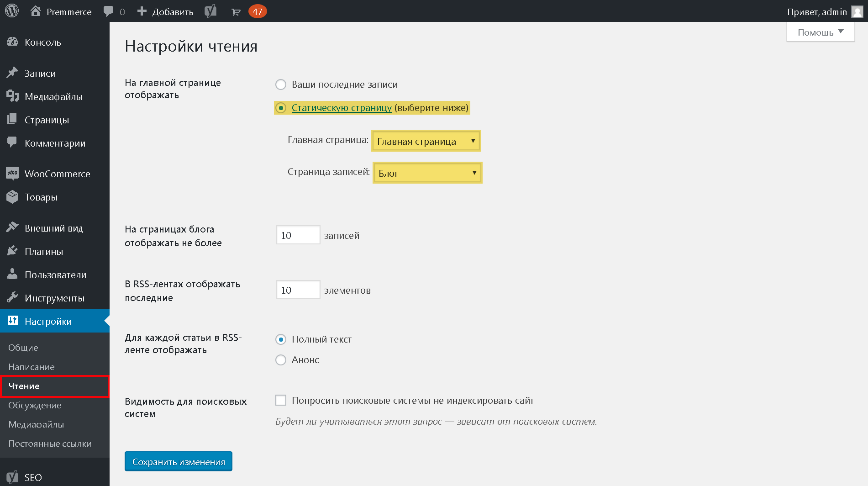Expand the Помощь help panel
The width and height of the screenshot is (868, 486).
821,32
